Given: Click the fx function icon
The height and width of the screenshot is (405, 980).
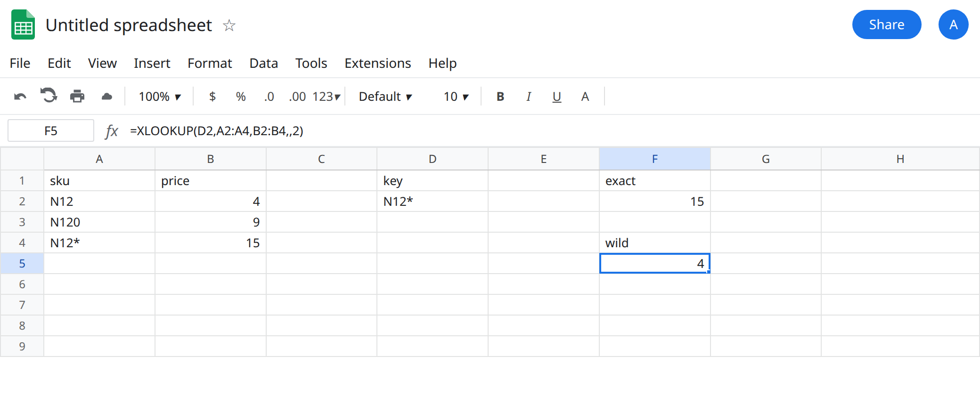Looking at the screenshot, I should point(112,131).
